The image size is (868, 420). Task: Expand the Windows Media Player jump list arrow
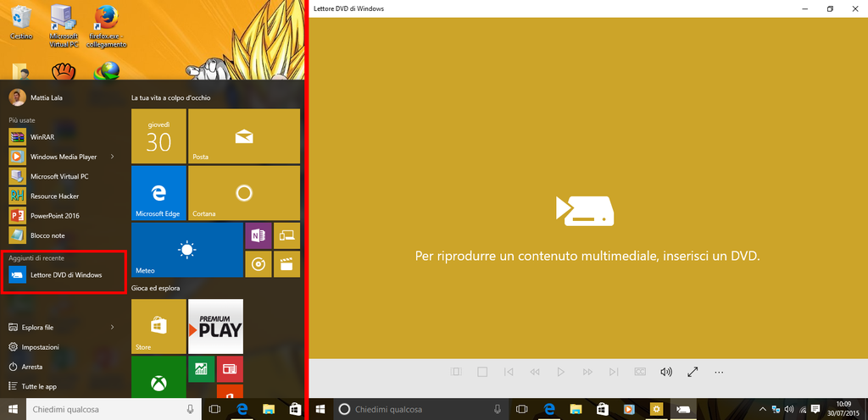pos(113,157)
